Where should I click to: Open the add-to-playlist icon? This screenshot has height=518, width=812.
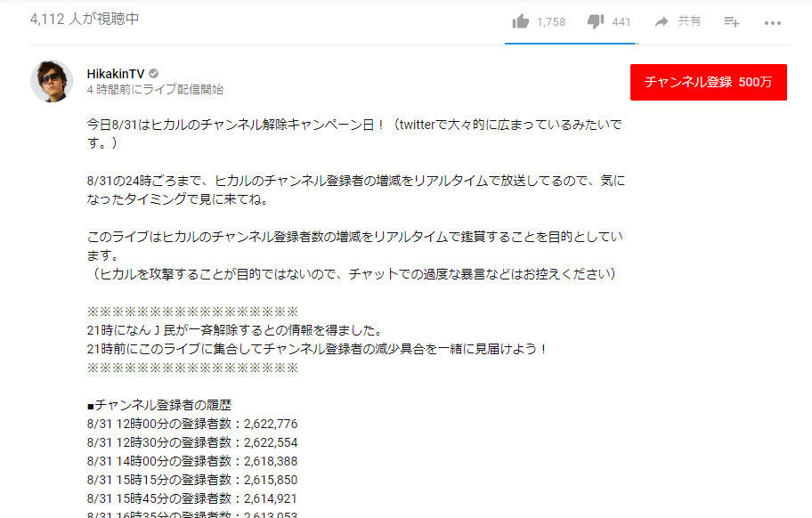tap(731, 21)
